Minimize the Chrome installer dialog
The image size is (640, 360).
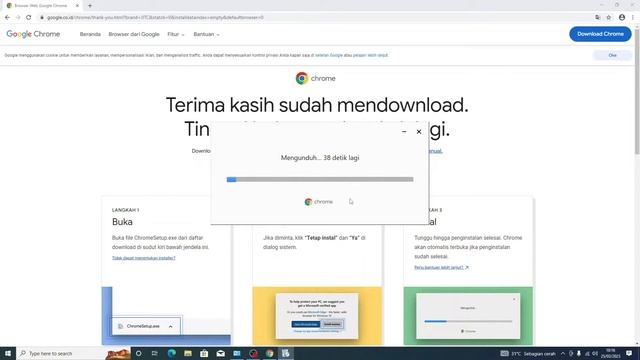coord(404,132)
